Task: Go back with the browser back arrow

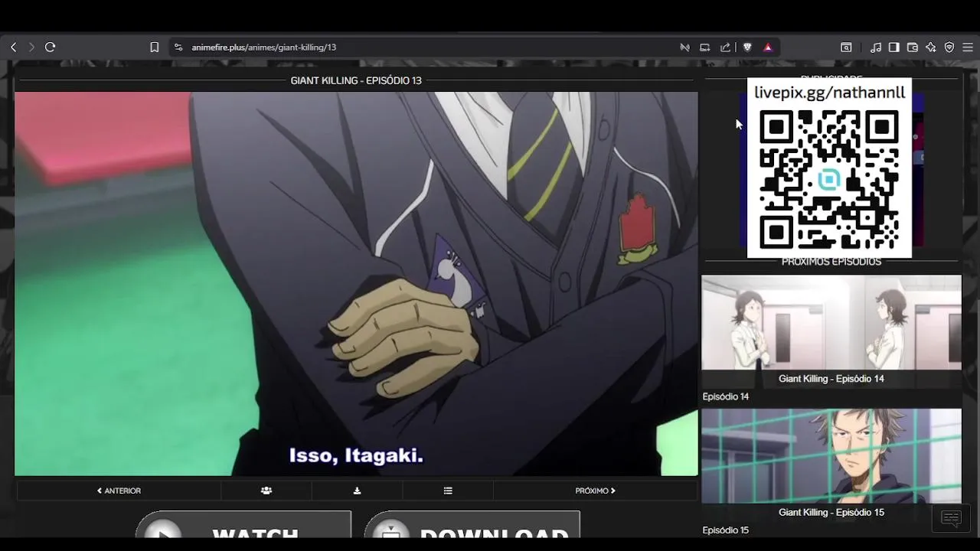Action: click(13, 47)
